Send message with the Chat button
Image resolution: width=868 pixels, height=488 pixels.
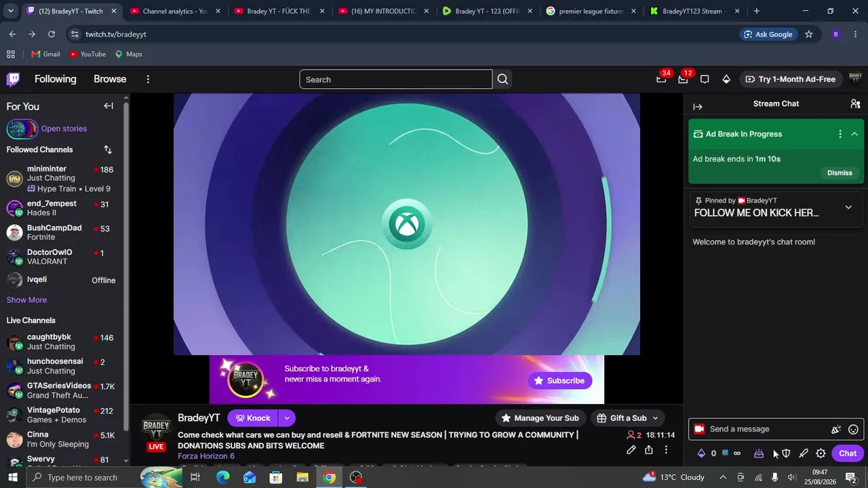848,453
